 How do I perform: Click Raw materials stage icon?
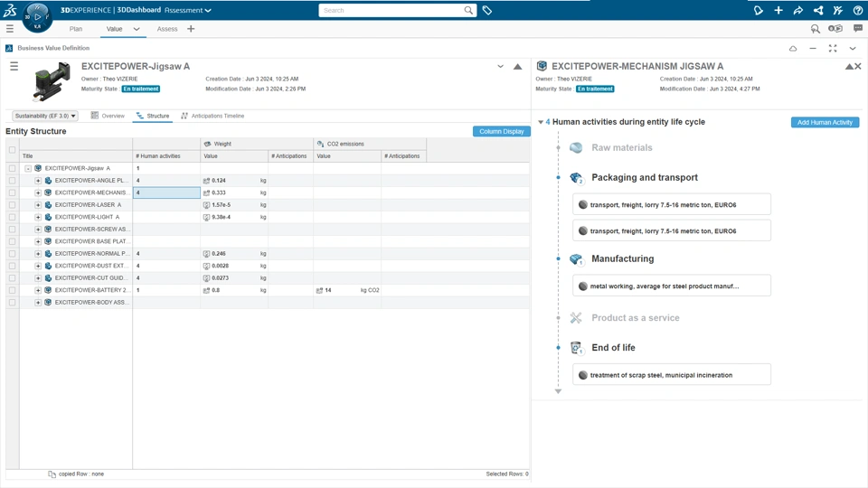click(576, 147)
